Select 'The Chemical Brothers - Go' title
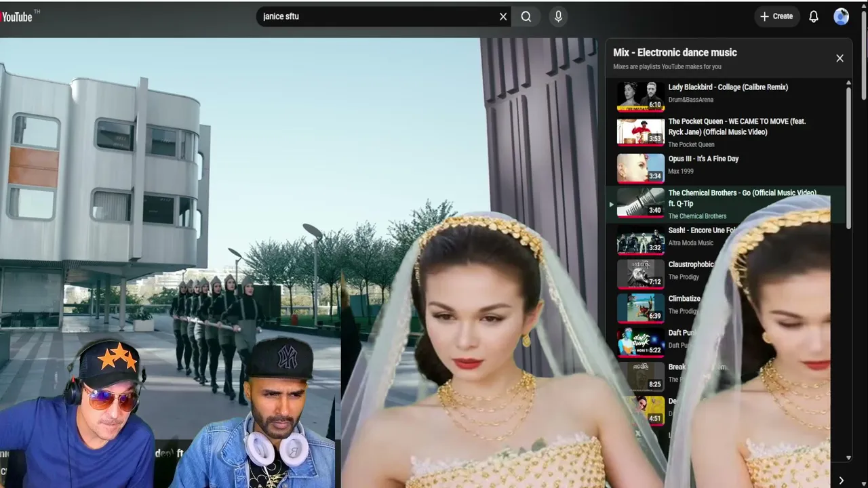This screenshot has height=488, width=868. point(743,198)
